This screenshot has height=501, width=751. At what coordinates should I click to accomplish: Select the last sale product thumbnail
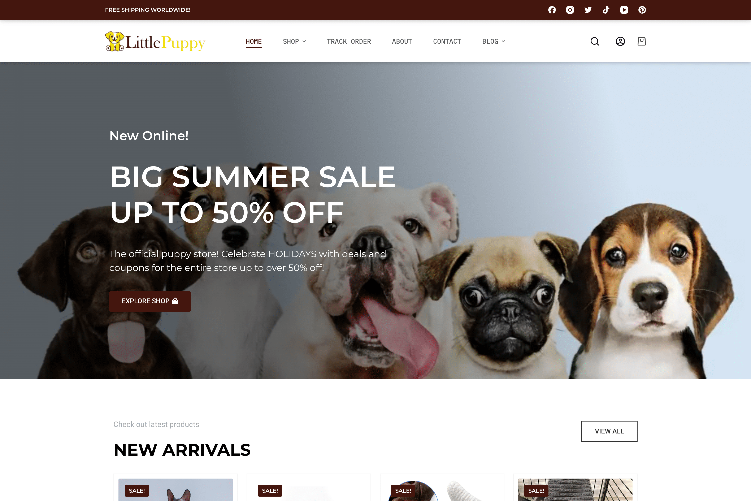[575, 490]
